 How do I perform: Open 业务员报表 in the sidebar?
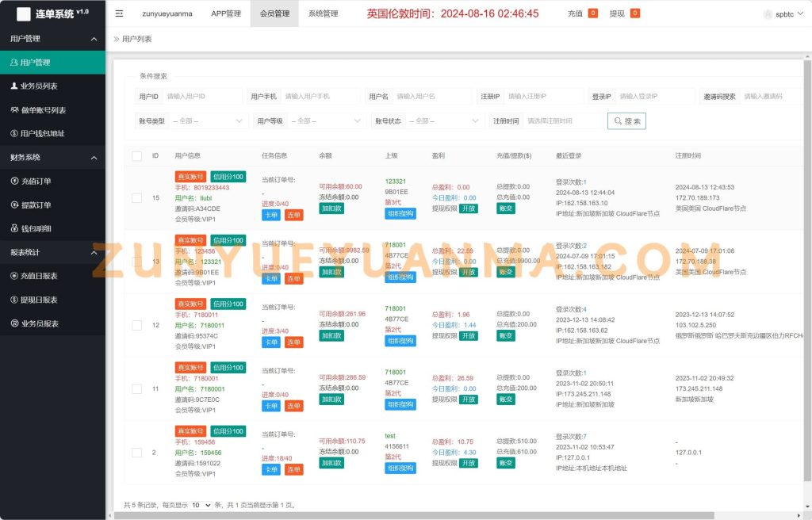click(x=52, y=323)
